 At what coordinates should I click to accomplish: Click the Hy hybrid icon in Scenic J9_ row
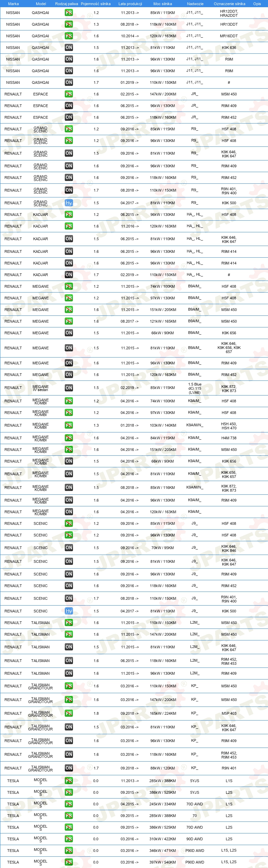coord(69,611)
